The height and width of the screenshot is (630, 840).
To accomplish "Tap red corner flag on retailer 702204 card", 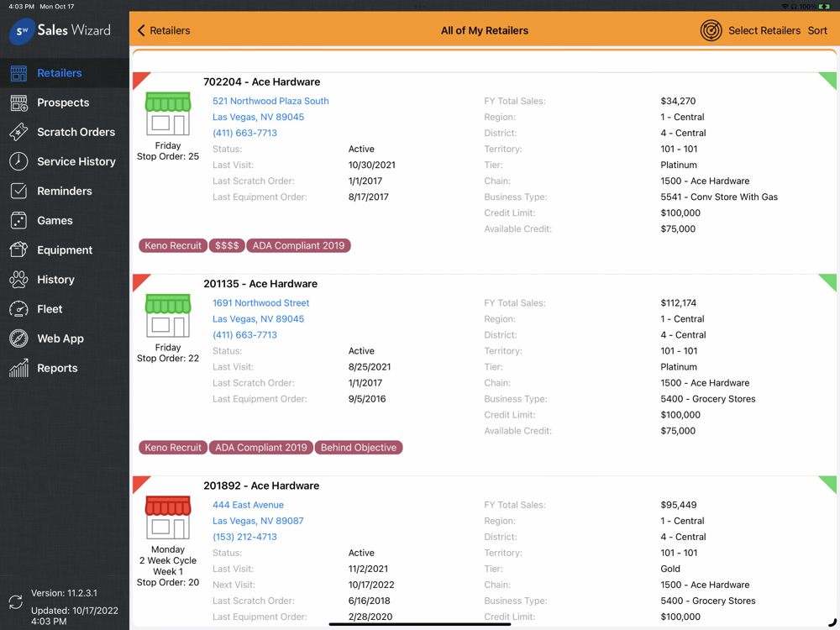I will pyautogui.click(x=139, y=79).
